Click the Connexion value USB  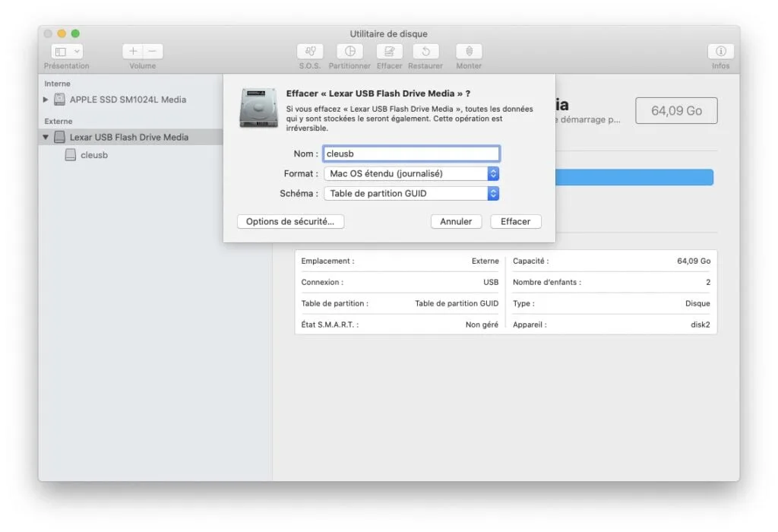(491, 283)
